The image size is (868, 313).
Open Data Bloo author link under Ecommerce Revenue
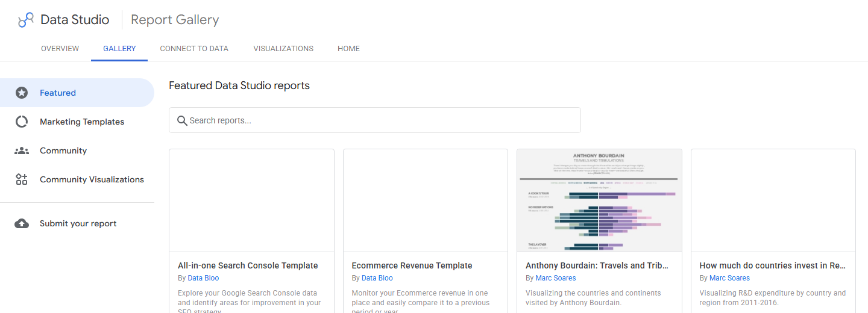click(377, 278)
